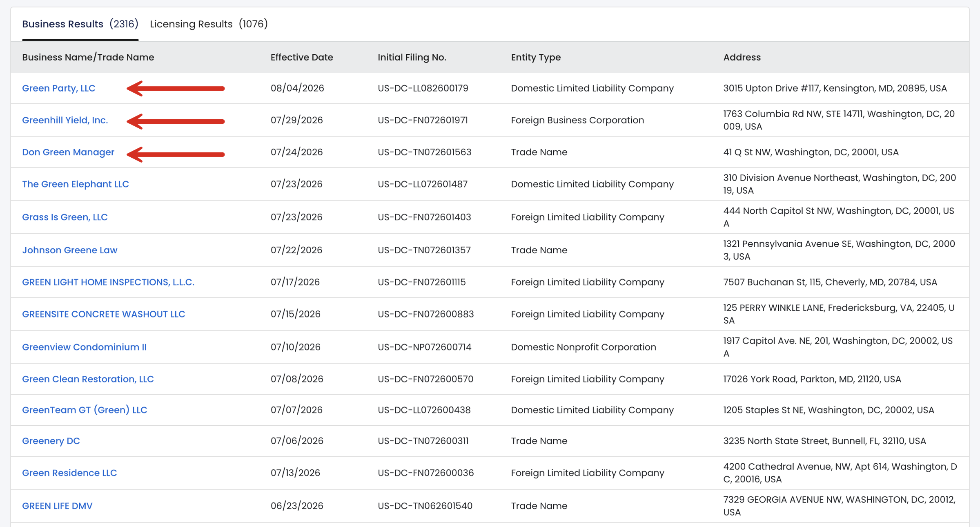The image size is (980, 527).
Task: Click the 07/24/2026 effective date
Action: click(x=297, y=152)
